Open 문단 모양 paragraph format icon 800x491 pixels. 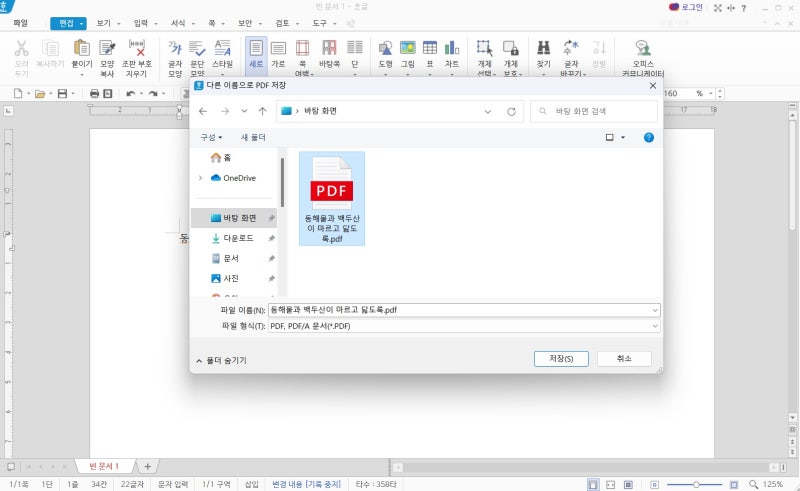pos(197,48)
